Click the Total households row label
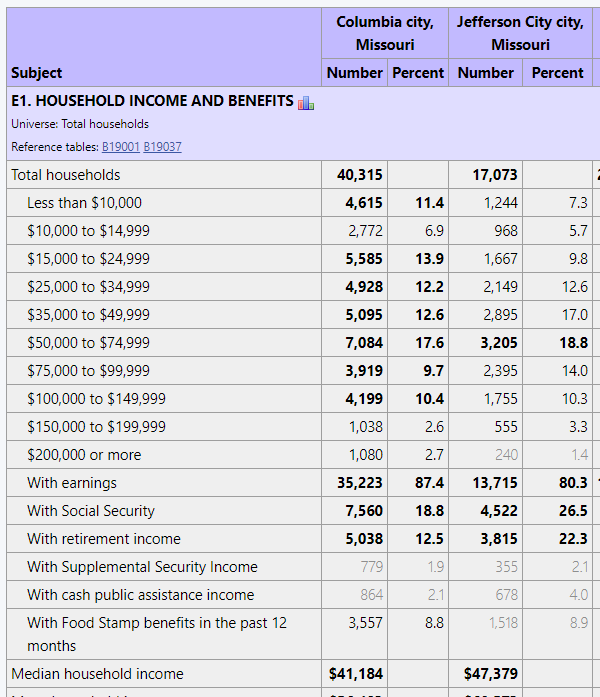The height and width of the screenshot is (697, 600). pyautogui.click(x=66, y=175)
